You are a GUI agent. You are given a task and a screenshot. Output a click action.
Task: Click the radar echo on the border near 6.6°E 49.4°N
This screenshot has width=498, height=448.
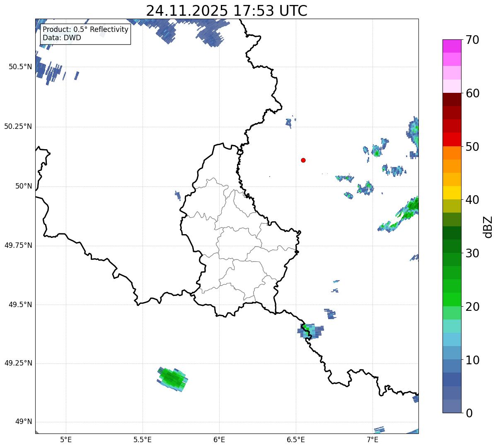pyautogui.click(x=310, y=331)
